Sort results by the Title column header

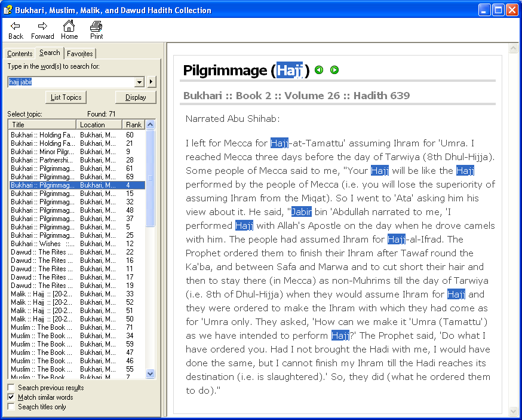pyautogui.click(x=42, y=125)
